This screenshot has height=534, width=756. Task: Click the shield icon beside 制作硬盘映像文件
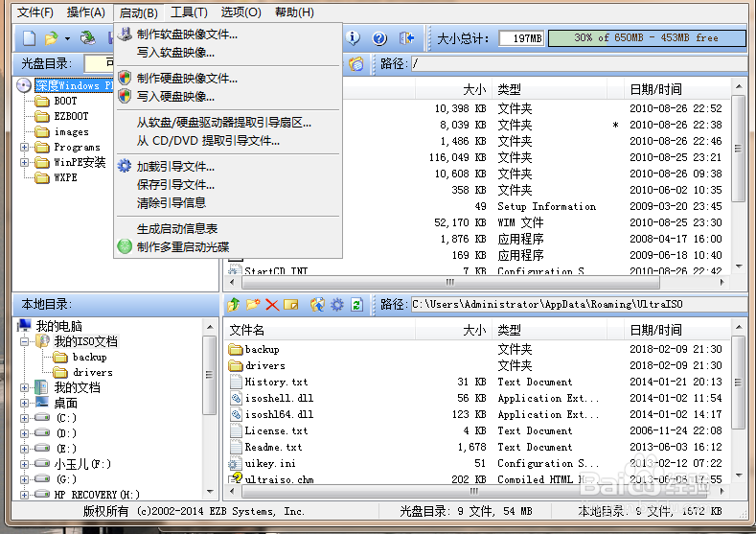point(125,78)
